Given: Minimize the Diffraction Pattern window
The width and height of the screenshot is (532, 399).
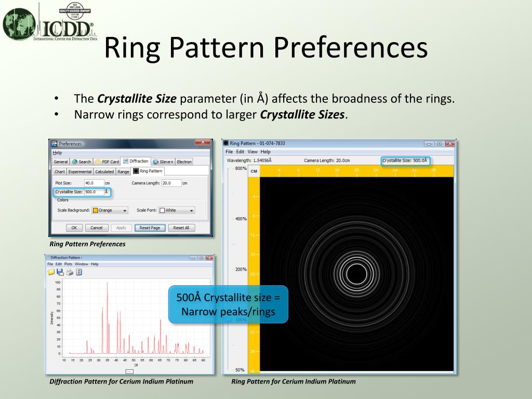Looking at the screenshot, I should coord(193,258).
